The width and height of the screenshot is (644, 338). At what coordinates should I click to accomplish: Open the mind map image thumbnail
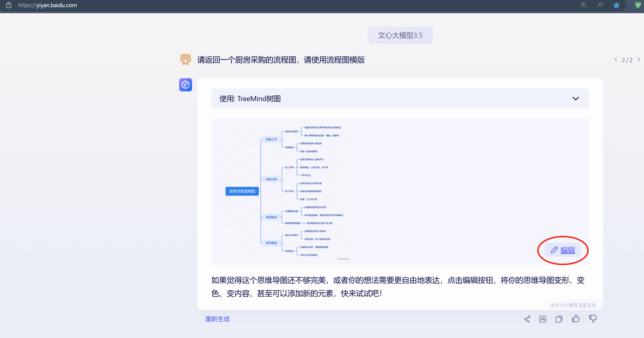click(400, 191)
